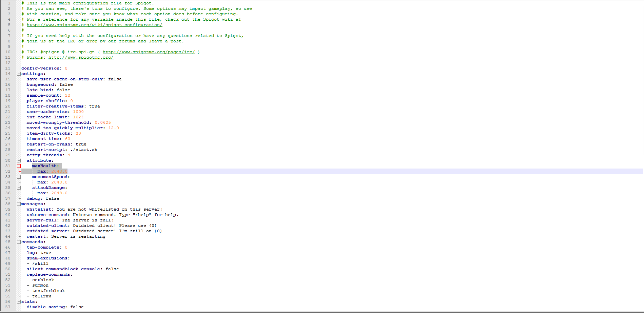Screen dimensions: 644x313
Task: Click line number 32 in the gutter
Action: (8, 171)
